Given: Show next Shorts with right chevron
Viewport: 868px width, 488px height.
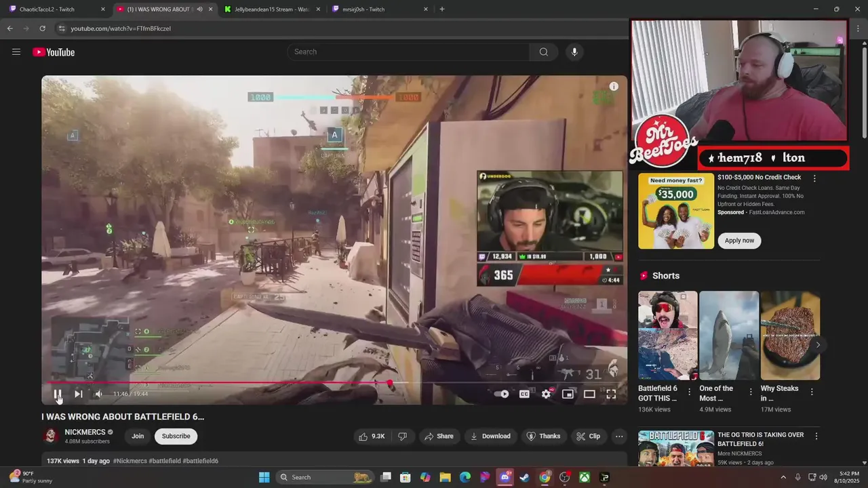Looking at the screenshot, I should (818, 345).
